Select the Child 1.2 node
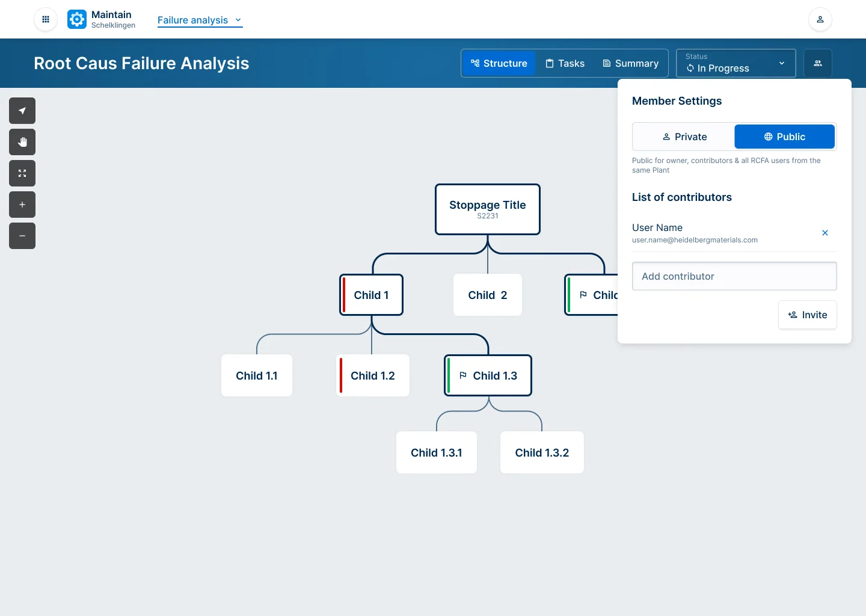866x616 pixels. click(373, 375)
